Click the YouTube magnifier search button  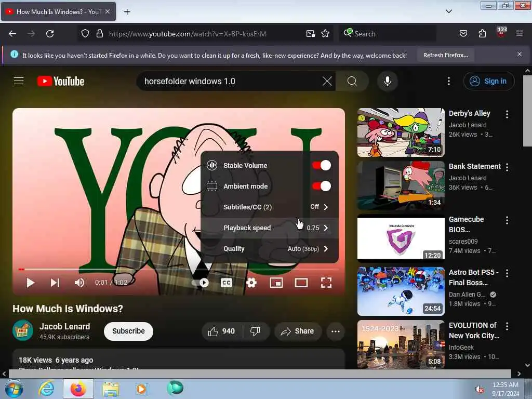[x=352, y=81]
